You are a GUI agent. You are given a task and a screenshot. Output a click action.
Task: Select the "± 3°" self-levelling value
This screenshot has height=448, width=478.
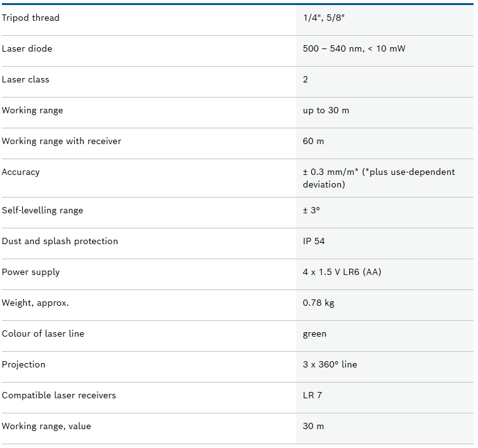click(311, 211)
